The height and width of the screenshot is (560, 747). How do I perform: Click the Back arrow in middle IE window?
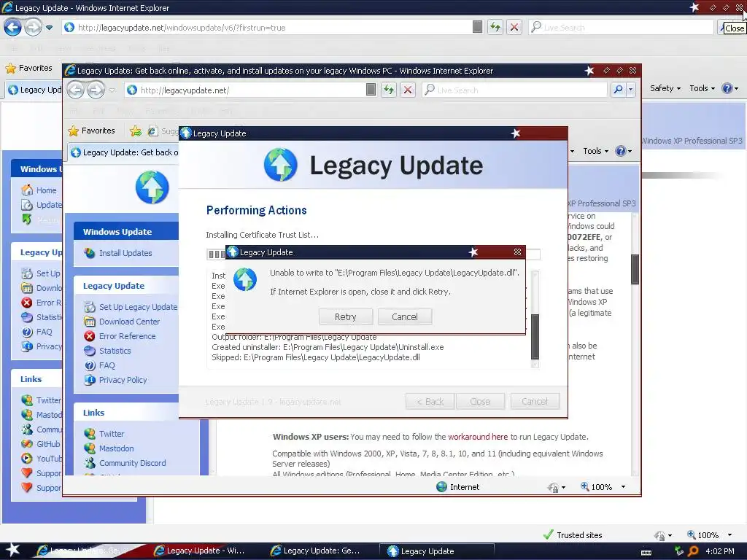[76, 90]
